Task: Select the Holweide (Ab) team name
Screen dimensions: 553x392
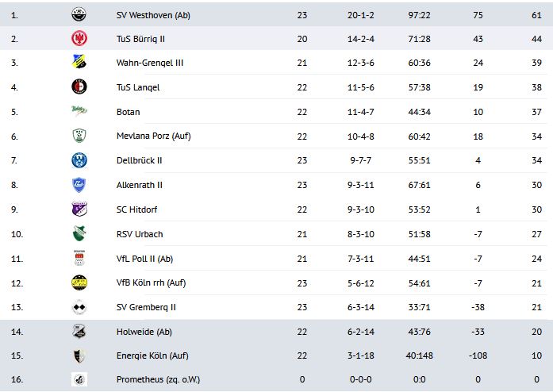Action: [144, 332]
